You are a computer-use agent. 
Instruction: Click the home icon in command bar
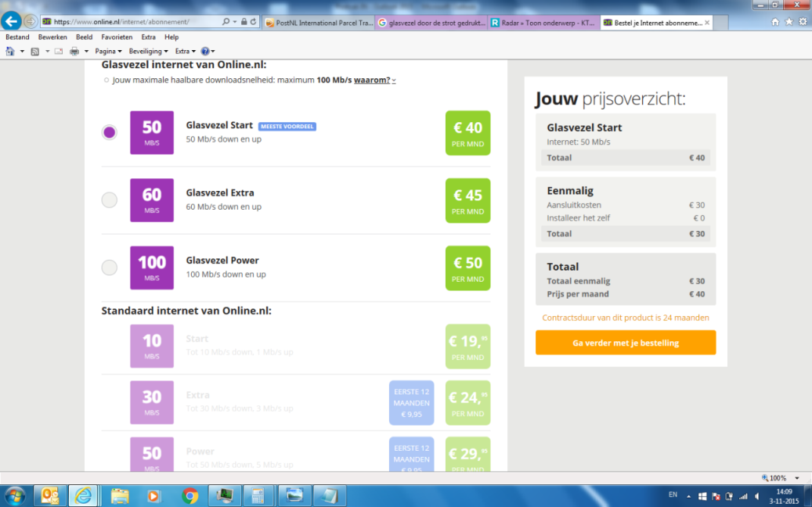(x=10, y=51)
